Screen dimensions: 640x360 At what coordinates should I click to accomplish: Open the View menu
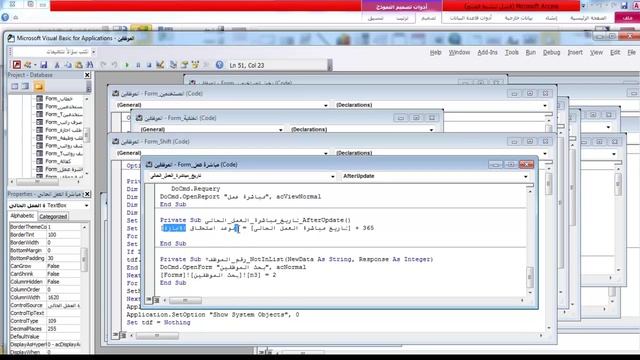(596, 52)
